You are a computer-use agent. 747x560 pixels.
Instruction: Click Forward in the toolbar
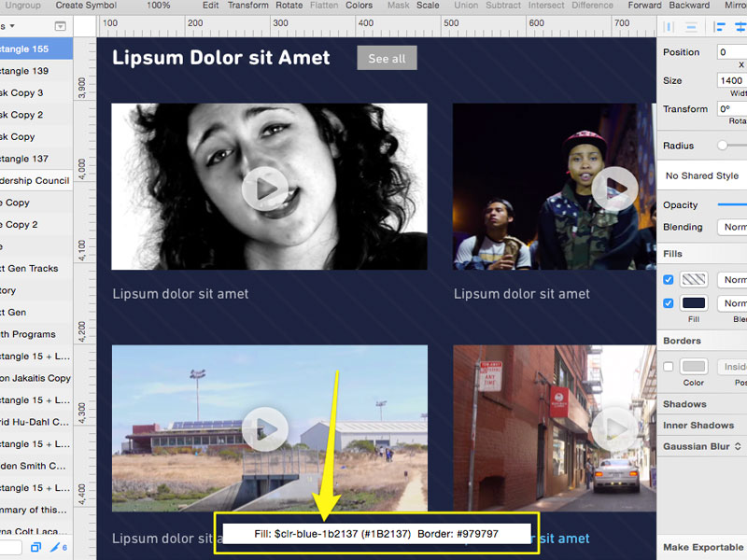(645, 6)
